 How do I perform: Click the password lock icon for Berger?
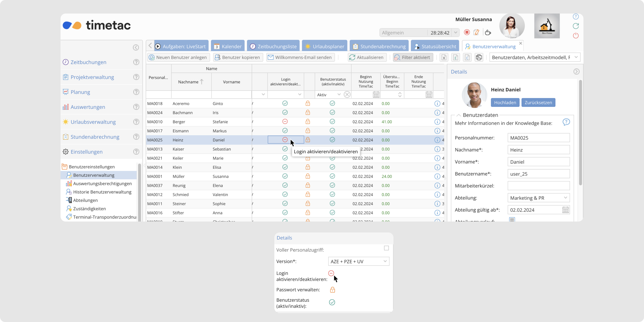308,122
